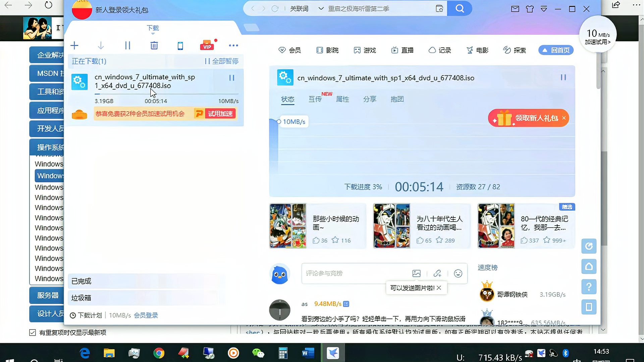This screenshot has width=644, height=362.
Task: Pause the download from the detail panel header
Action: 563,77
